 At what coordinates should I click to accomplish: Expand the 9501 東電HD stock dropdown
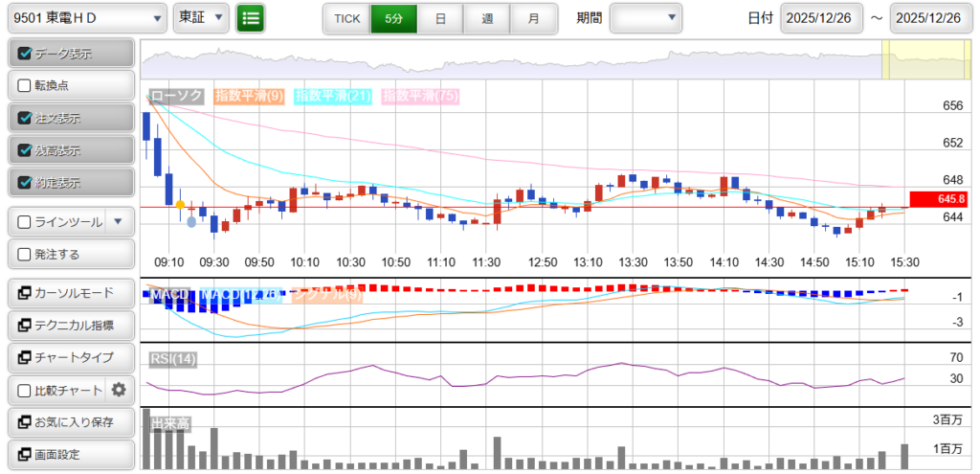point(87,17)
